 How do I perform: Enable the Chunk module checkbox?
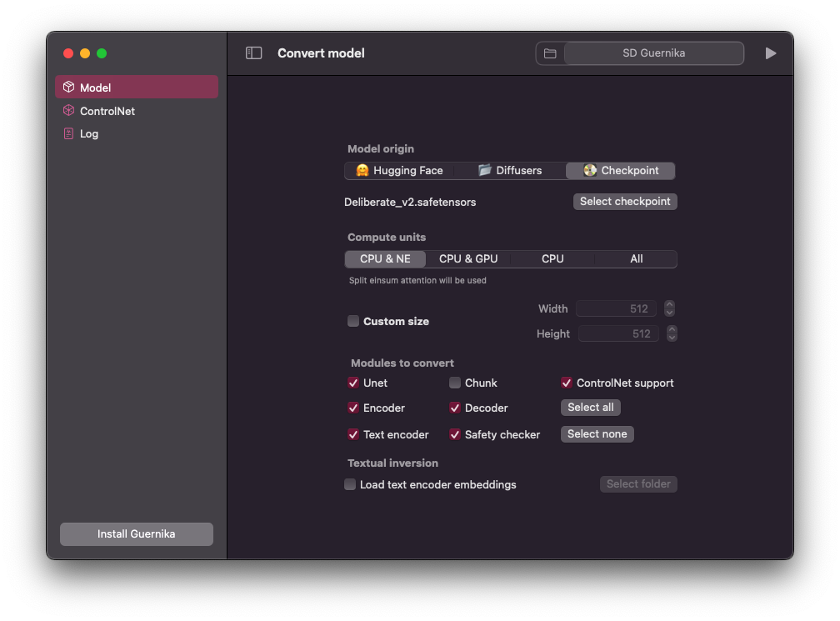coord(455,383)
